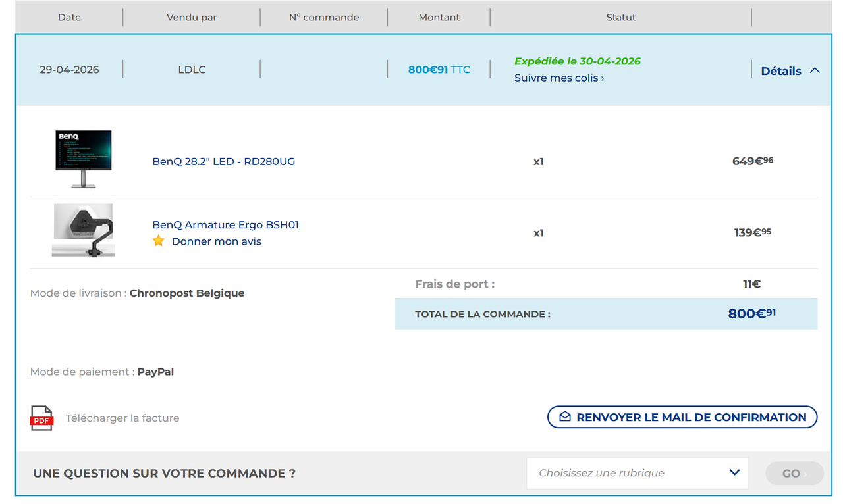843x504 pixels.
Task: Click the Statut column header
Action: [621, 18]
